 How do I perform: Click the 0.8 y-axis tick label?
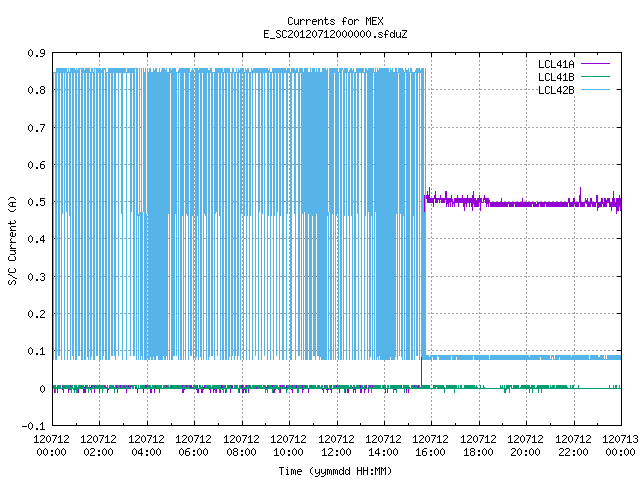click(x=36, y=90)
